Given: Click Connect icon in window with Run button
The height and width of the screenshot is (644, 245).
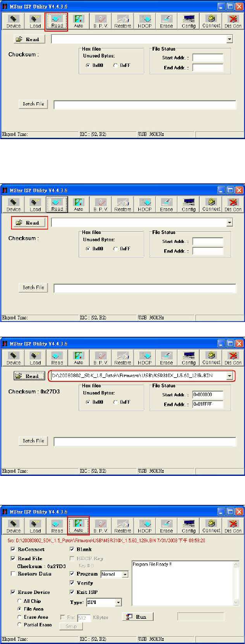Looking at the screenshot, I should 211,526.
